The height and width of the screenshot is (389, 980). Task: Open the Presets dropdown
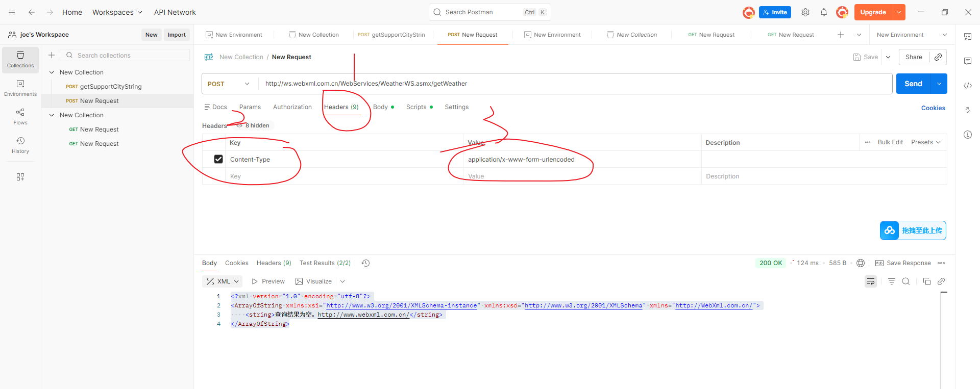926,142
